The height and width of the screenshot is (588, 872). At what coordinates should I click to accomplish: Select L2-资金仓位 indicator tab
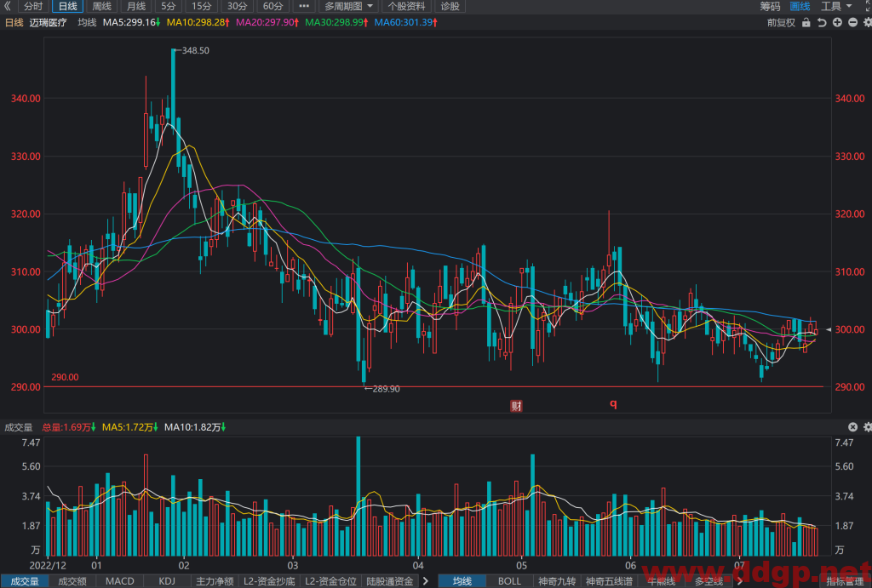point(330,581)
